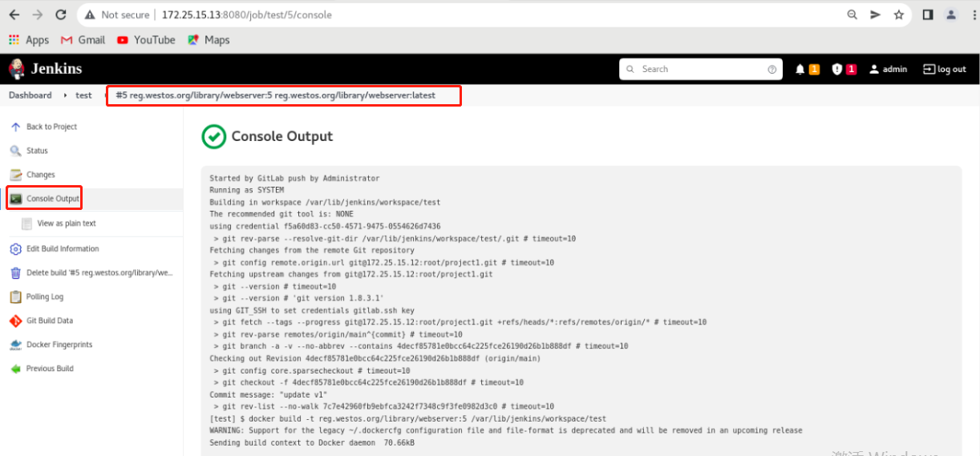The image size is (980, 456).
Task: Open the #5 build breadcrumb link
Action: [276, 95]
